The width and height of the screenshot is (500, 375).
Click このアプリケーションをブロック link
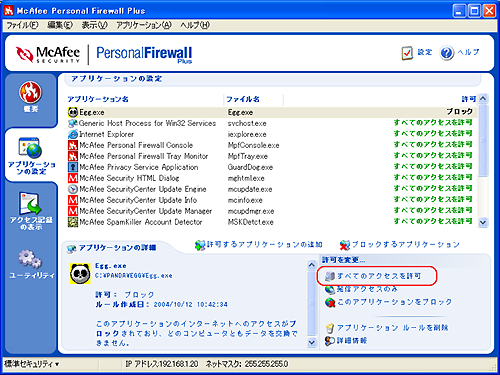pyautogui.click(x=395, y=302)
